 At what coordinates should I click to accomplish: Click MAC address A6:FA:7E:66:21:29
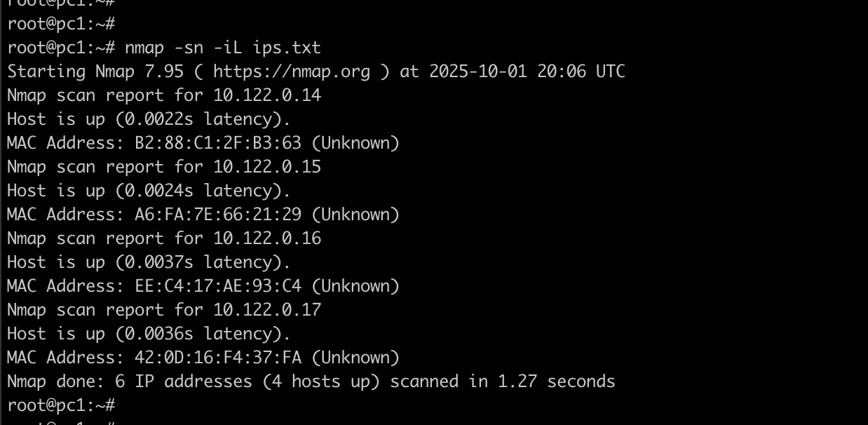(x=218, y=215)
